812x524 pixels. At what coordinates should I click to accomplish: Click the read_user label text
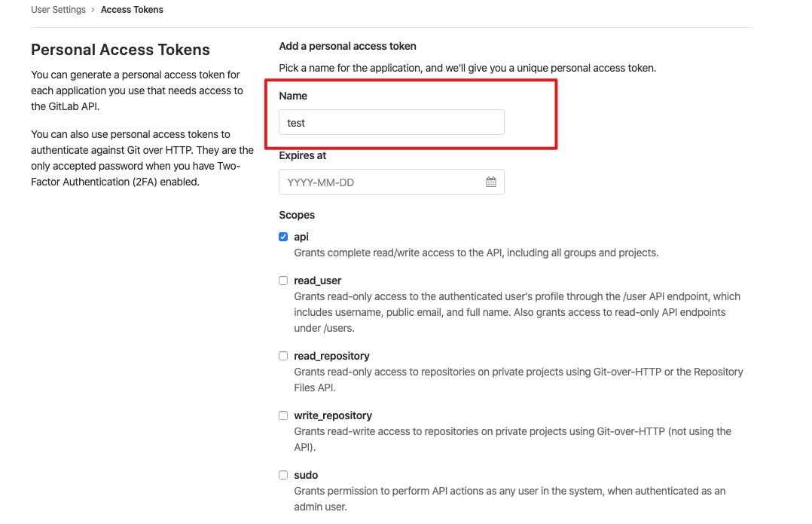click(x=317, y=280)
